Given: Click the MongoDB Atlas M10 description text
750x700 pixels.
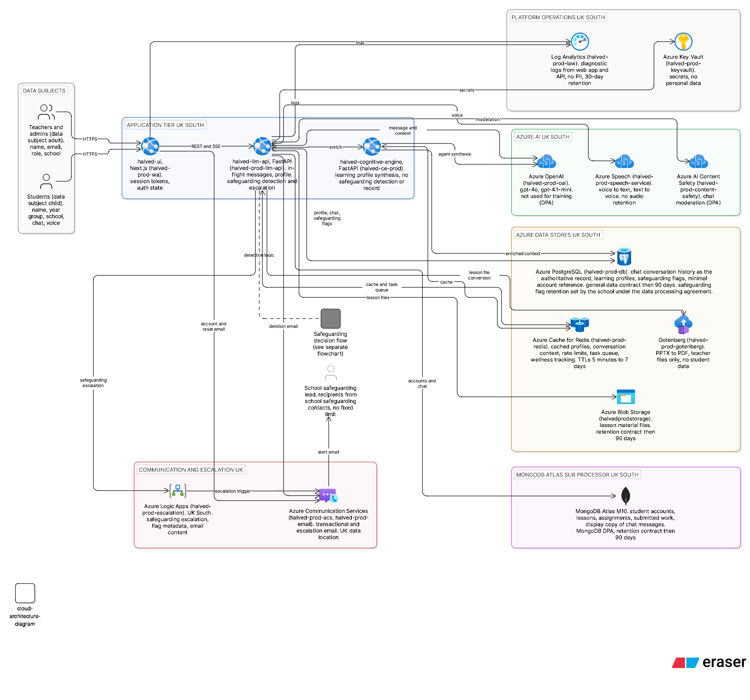Looking at the screenshot, I should (625, 525).
